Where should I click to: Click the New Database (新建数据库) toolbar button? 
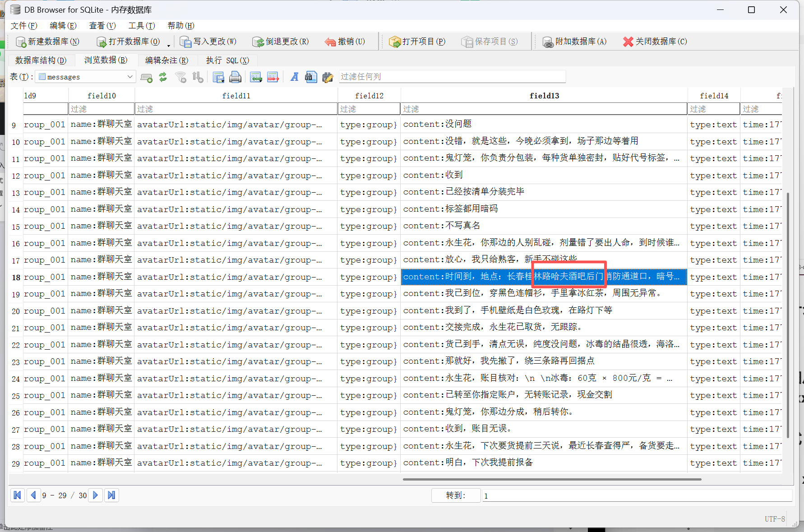(47, 42)
